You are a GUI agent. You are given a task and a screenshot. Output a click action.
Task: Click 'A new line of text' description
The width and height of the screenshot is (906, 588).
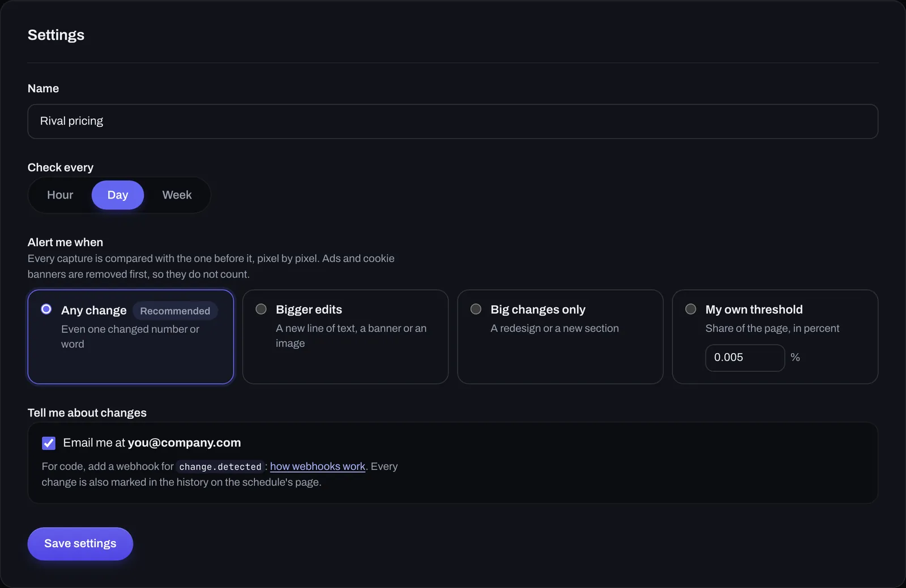[351, 336]
